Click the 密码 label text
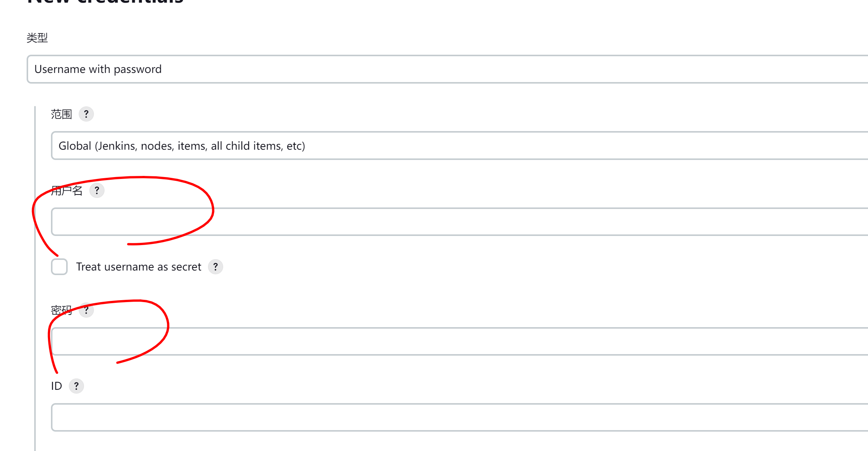 62,310
